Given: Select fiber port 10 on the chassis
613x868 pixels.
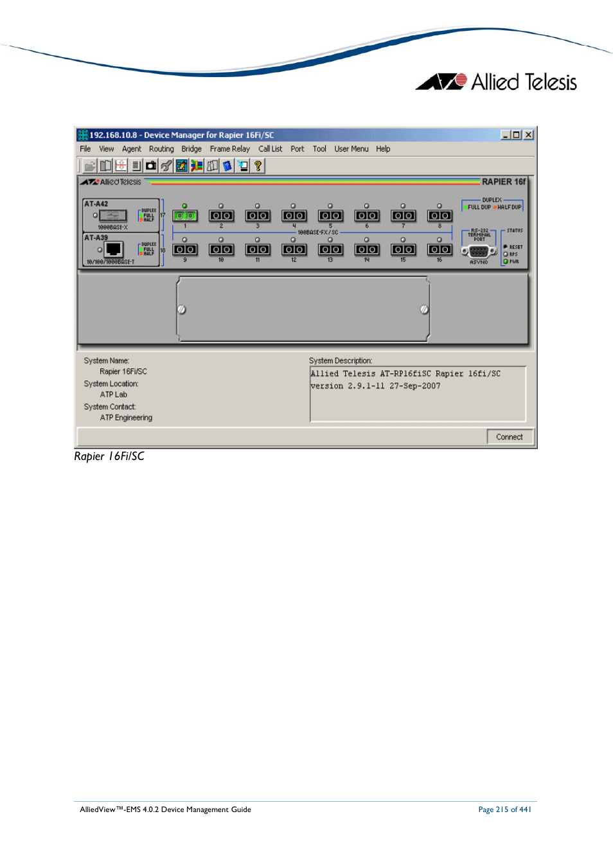Looking at the screenshot, I should [x=221, y=249].
